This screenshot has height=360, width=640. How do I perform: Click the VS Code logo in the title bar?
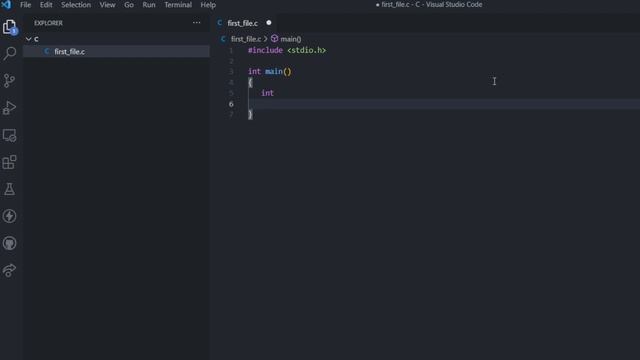[6, 5]
